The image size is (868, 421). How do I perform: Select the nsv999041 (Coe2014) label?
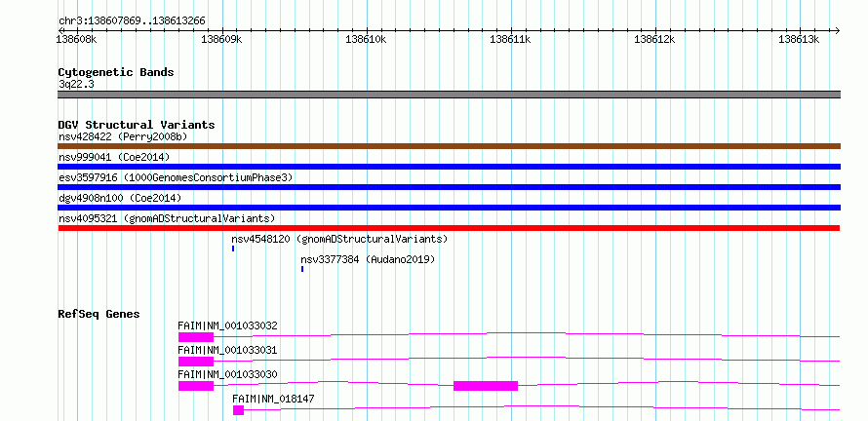pos(114,157)
